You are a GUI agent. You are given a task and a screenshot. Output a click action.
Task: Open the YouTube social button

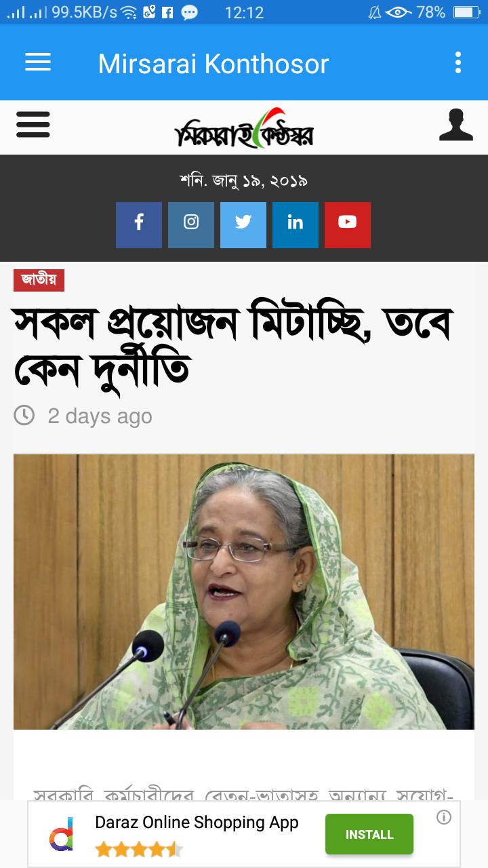point(348,225)
